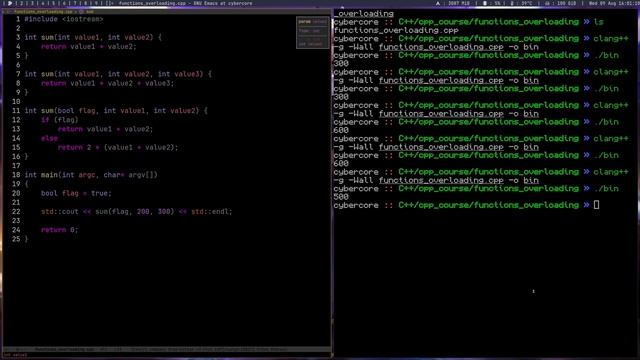Click the 'bool flag = true;' line

click(76, 193)
